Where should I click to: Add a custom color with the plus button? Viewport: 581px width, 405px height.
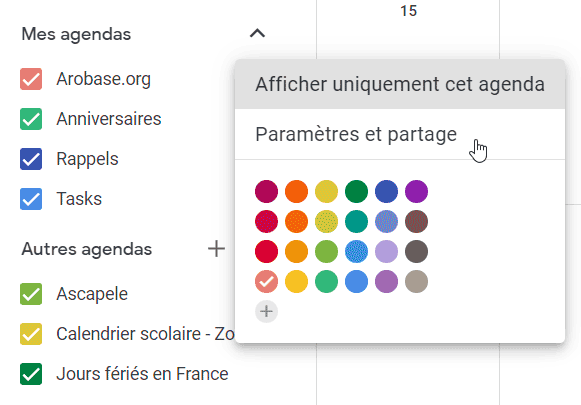266,311
